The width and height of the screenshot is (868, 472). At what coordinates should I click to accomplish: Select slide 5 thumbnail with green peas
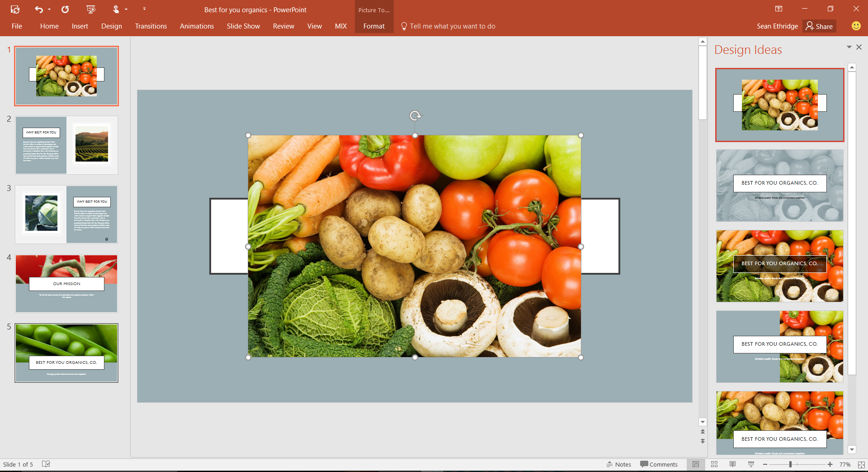point(66,353)
